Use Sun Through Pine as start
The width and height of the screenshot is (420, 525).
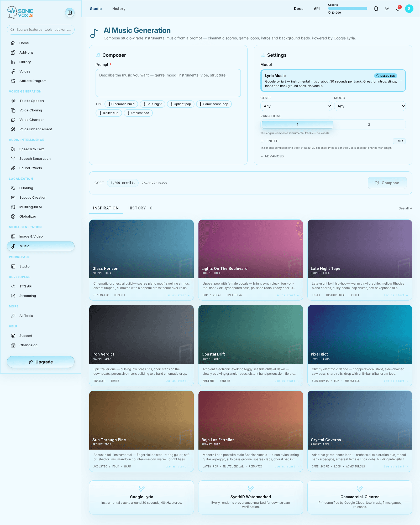tap(177, 467)
